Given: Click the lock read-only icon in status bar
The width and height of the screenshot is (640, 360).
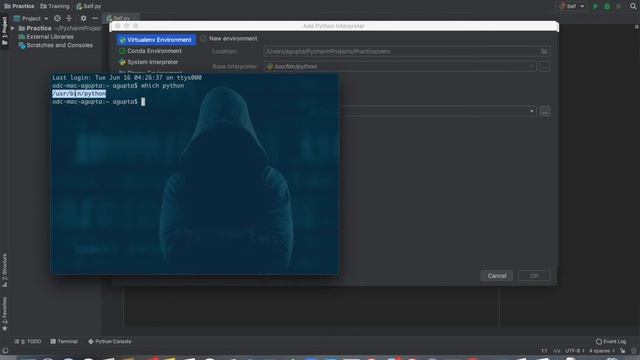Looking at the screenshot, I should click(x=622, y=351).
